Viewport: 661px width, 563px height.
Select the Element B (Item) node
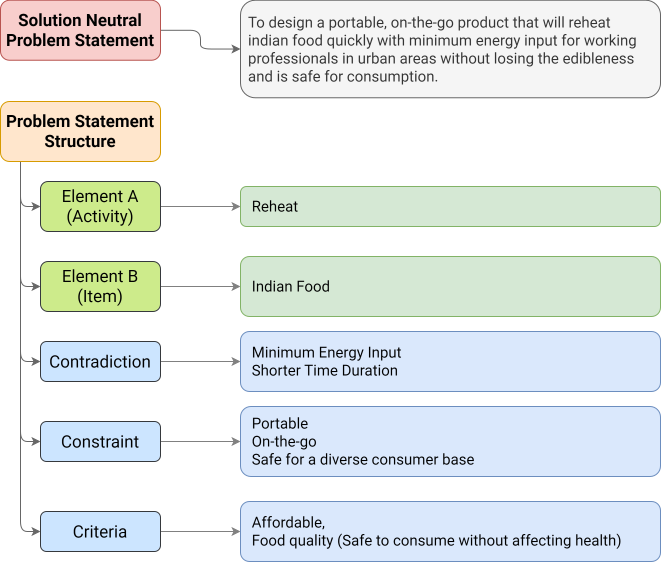tap(100, 286)
